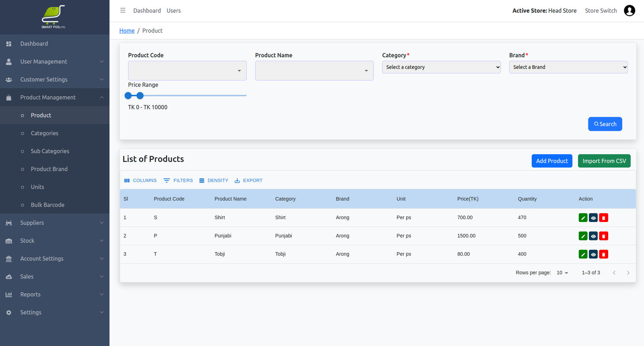
Task: Open the EXPORT table tool
Action: [x=248, y=180]
